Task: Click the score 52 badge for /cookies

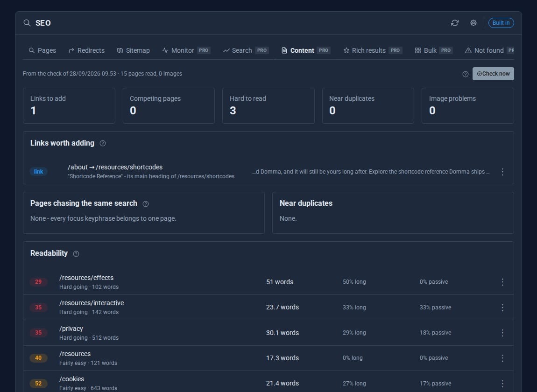Action: (x=38, y=384)
